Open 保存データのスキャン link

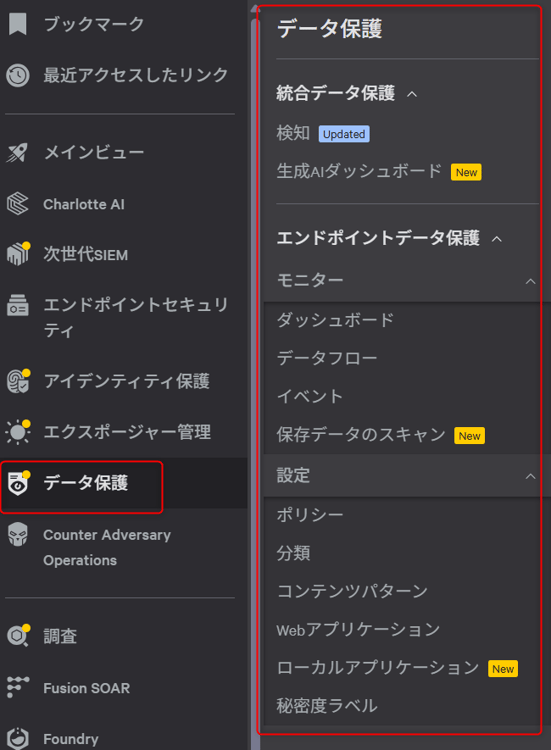coord(361,434)
